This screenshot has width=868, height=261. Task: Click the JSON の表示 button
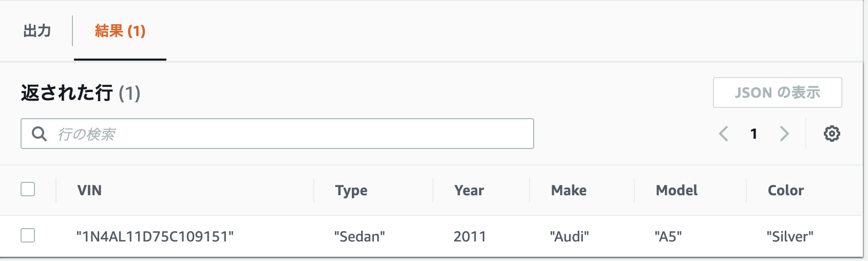[777, 92]
